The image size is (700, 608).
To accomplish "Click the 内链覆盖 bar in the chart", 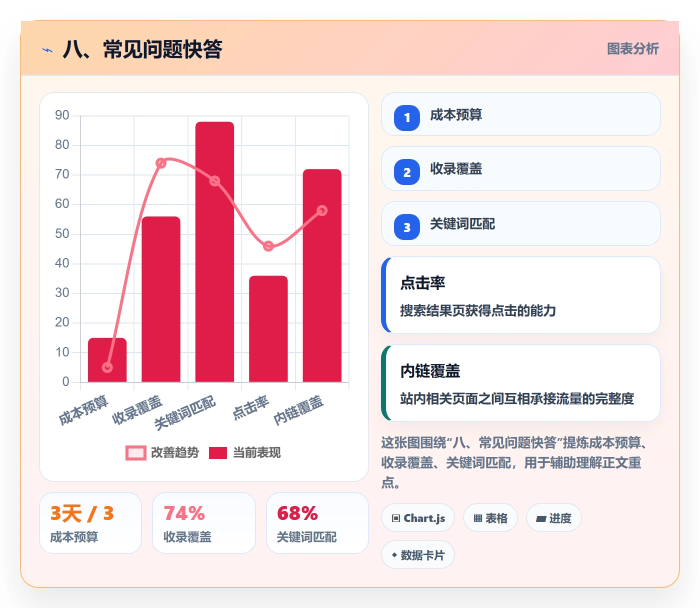I will 322,275.
